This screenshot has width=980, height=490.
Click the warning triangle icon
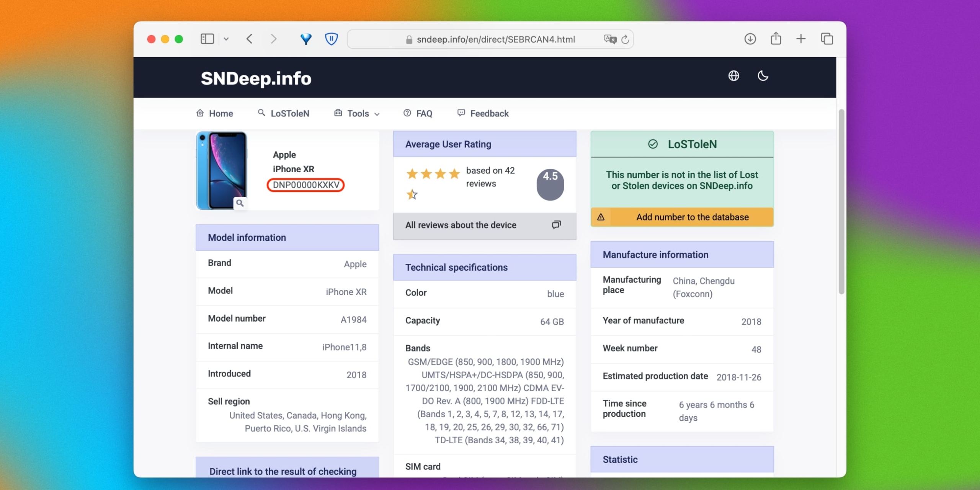pos(601,217)
